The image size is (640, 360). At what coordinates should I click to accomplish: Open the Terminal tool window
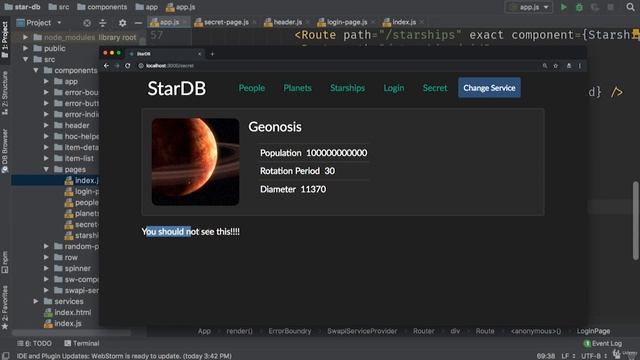82,343
